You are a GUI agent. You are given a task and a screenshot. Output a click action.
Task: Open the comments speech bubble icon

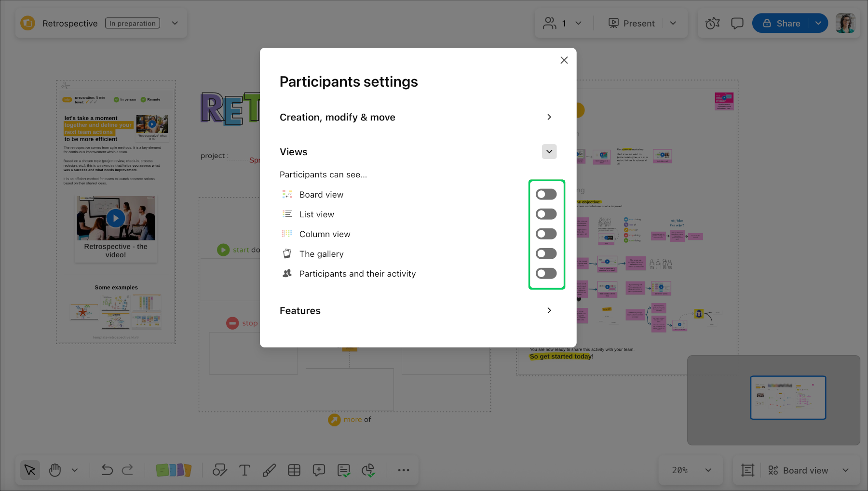point(737,23)
